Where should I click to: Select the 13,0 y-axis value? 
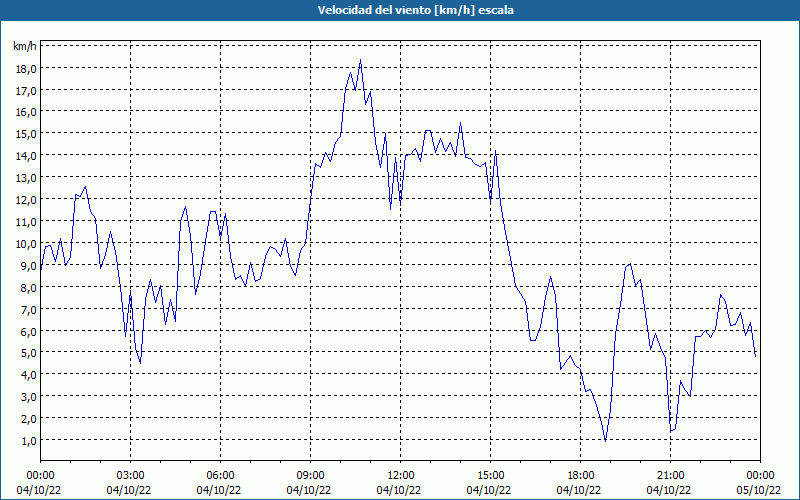pos(26,178)
